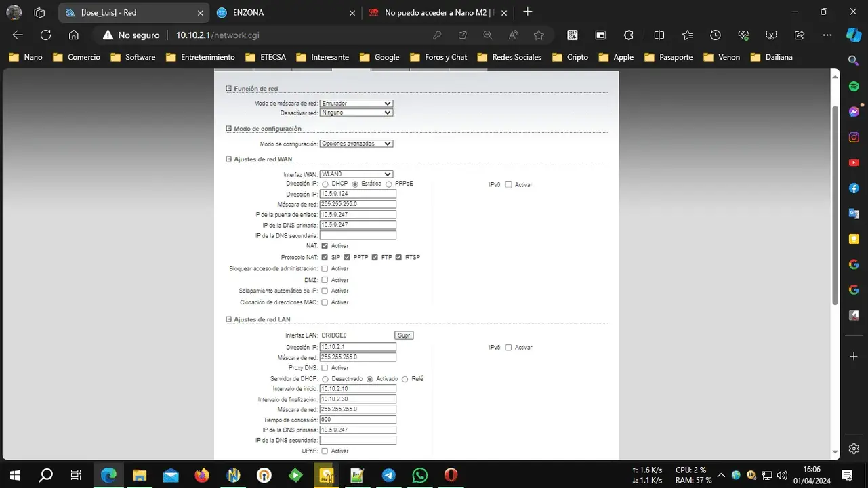Click the Supr button for BRIDGE0
This screenshot has height=488, width=868.
404,335
